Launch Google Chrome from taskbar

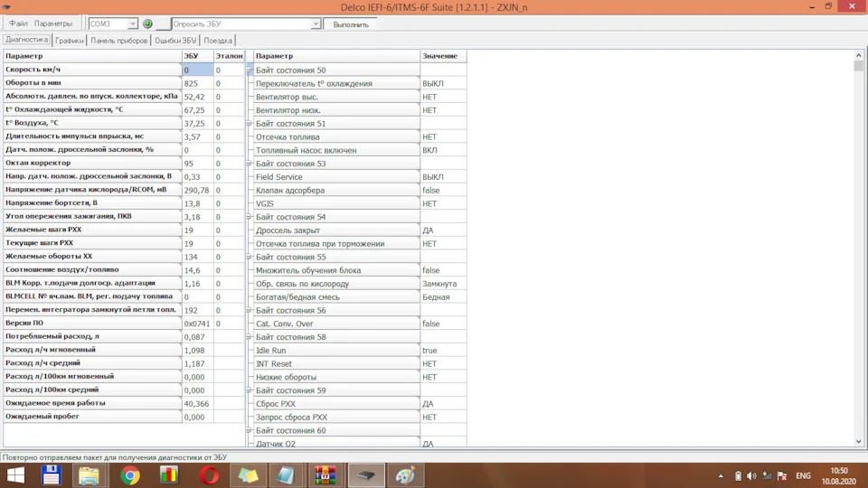tap(130, 475)
